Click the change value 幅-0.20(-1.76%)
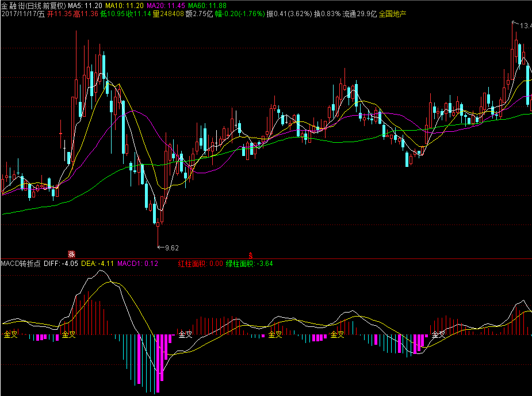532x396 pixels. (239, 14)
